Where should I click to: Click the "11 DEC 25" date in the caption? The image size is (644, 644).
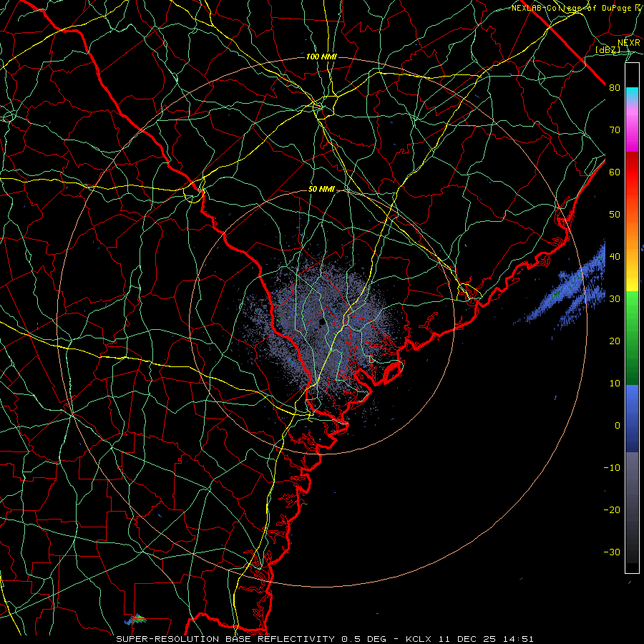[x=468, y=639]
